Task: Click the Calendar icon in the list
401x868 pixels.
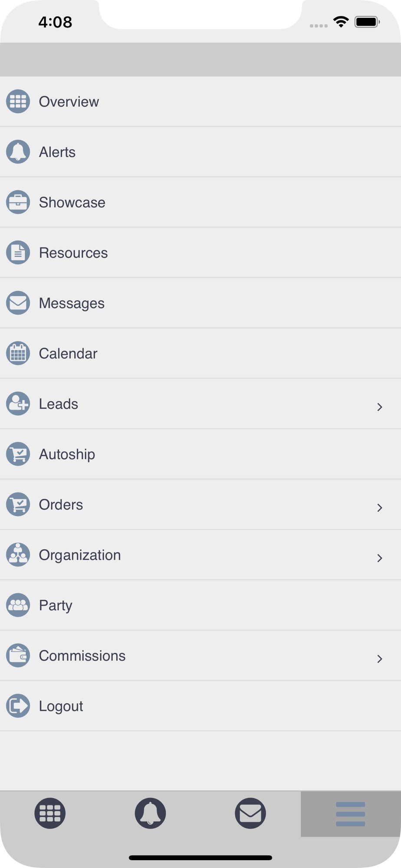Action: point(18,353)
